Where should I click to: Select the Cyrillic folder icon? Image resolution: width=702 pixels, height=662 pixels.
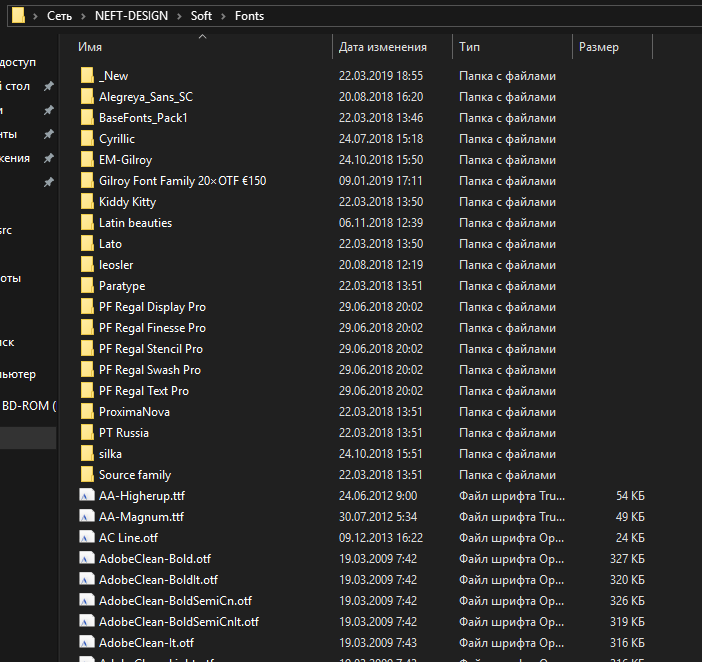click(x=87, y=139)
